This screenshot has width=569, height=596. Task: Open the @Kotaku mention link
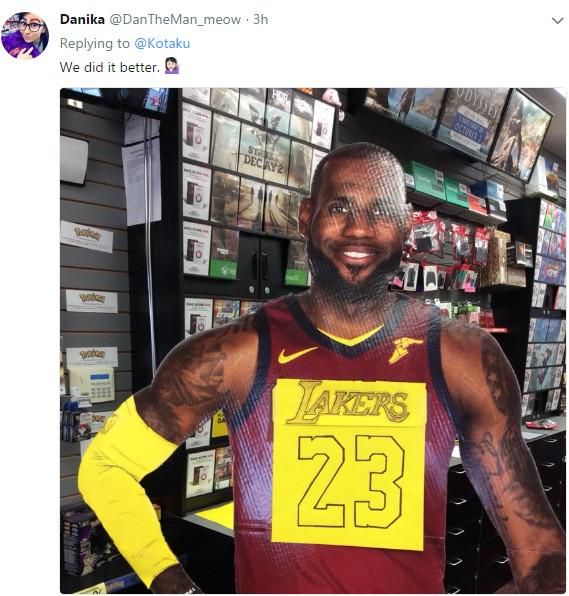point(162,43)
